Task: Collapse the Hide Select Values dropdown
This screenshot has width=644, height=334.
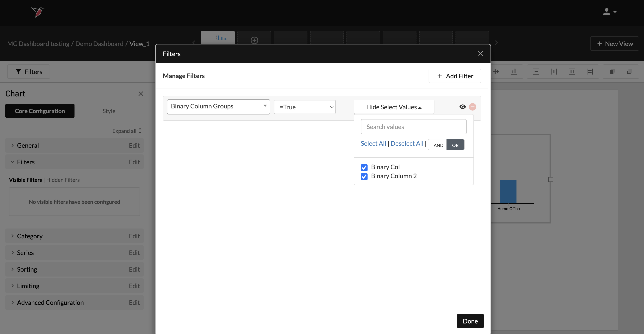Action: tap(394, 107)
